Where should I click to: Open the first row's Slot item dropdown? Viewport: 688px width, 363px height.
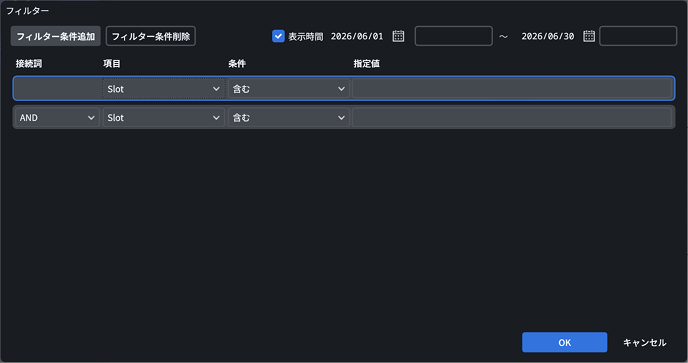(x=163, y=89)
